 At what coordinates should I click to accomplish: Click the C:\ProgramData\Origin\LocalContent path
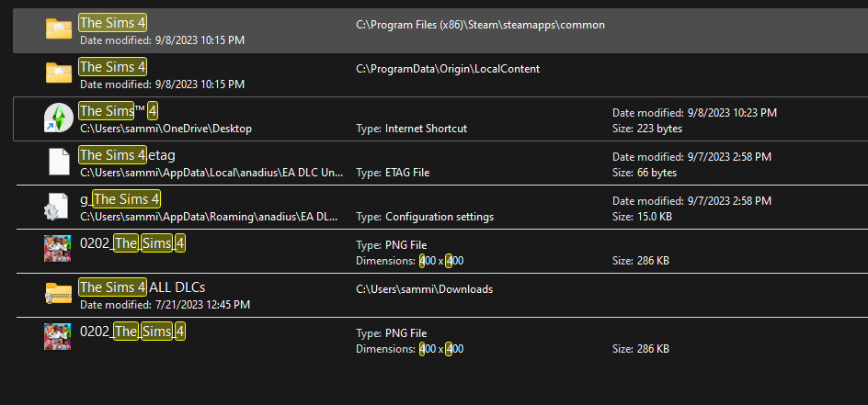click(x=447, y=69)
